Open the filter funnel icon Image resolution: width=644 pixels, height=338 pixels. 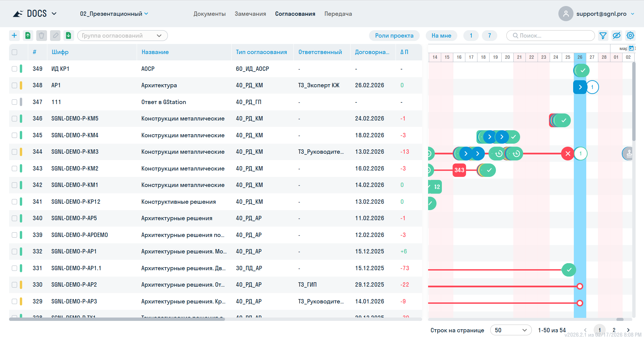603,36
